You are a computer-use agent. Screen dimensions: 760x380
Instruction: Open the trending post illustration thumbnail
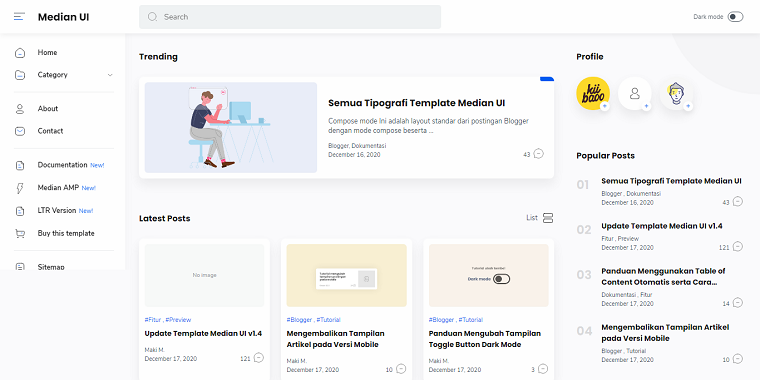(x=231, y=127)
